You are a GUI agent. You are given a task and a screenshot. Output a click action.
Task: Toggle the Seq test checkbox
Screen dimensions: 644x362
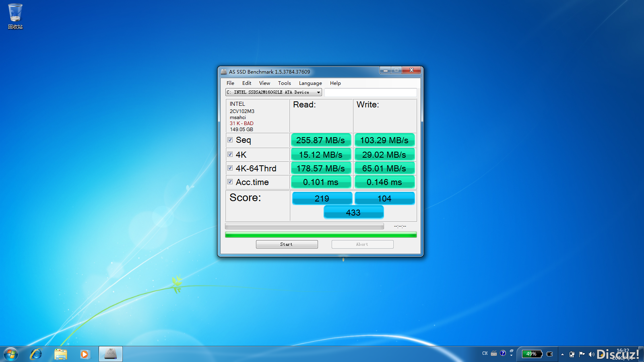(230, 140)
